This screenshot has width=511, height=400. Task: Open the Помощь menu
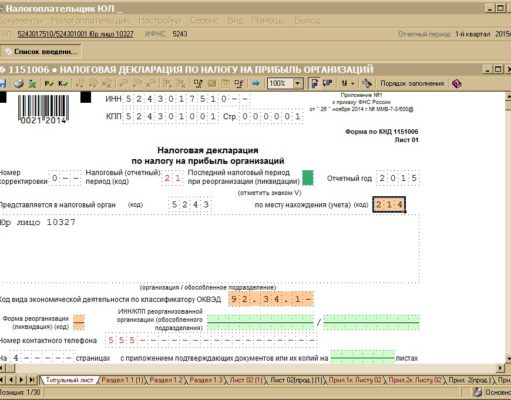click(x=269, y=21)
